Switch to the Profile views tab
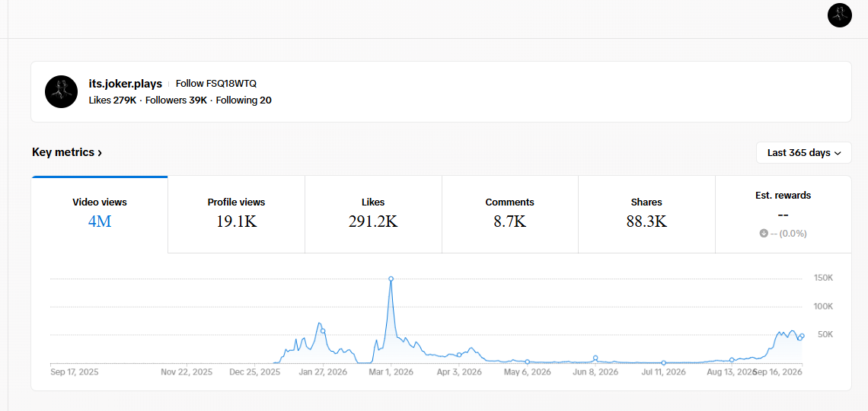 (x=236, y=215)
